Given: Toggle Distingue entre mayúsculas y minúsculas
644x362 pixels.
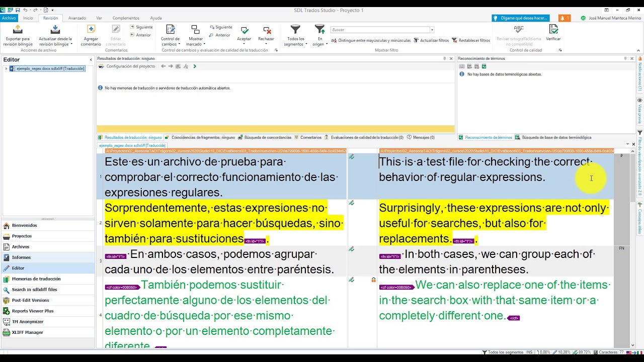Looking at the screenshot, I should [x=371, y=40].
